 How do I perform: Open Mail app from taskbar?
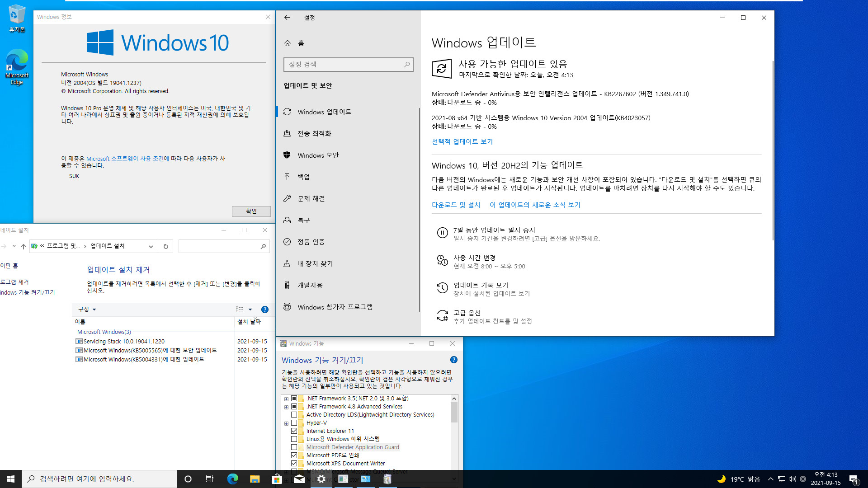pyautogui.click(x=299, y=479)
